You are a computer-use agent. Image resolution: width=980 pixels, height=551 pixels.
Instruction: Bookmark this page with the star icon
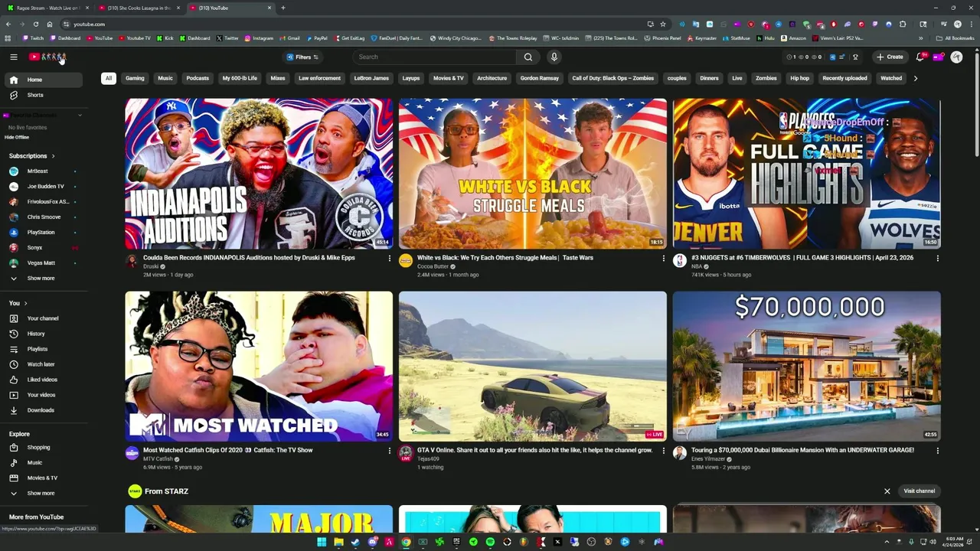pos(663,24)
